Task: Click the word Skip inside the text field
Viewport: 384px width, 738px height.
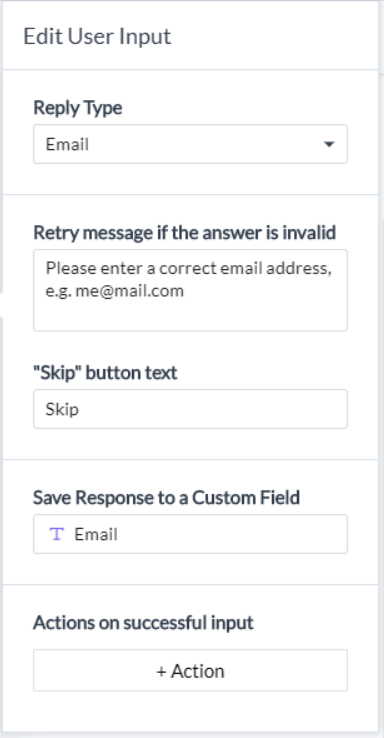Action: 62,409
